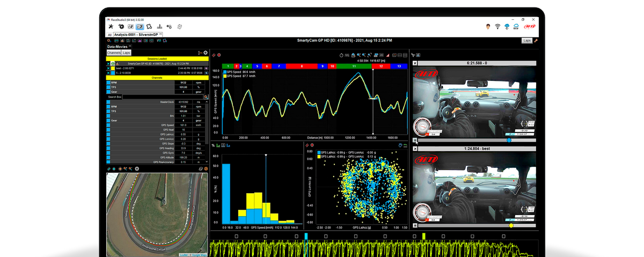The width and height of the screenshot is (644, 257).
Task: Click the gear icon in the top toolbar
Action: tap(121, 26)
